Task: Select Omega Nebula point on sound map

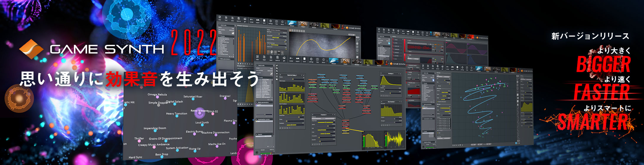Action: tap(157, 97)
